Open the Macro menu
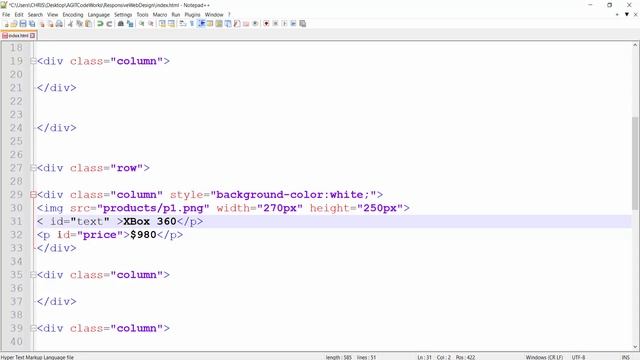This screenshot has height=360, width=640. pyautogui.click(x=160, y=15)
